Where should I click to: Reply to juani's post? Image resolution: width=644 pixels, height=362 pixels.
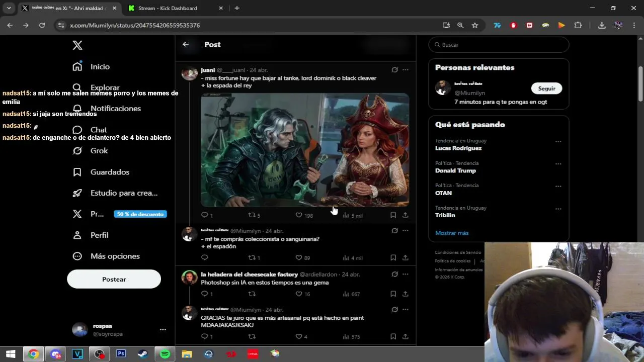[x=205, y=215]
